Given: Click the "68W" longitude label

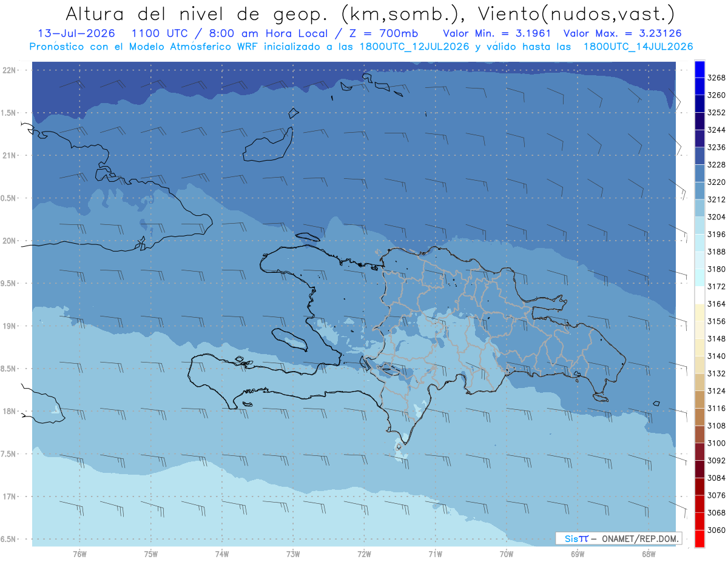Looking at the screenshot, I should (x=649, y=554).
